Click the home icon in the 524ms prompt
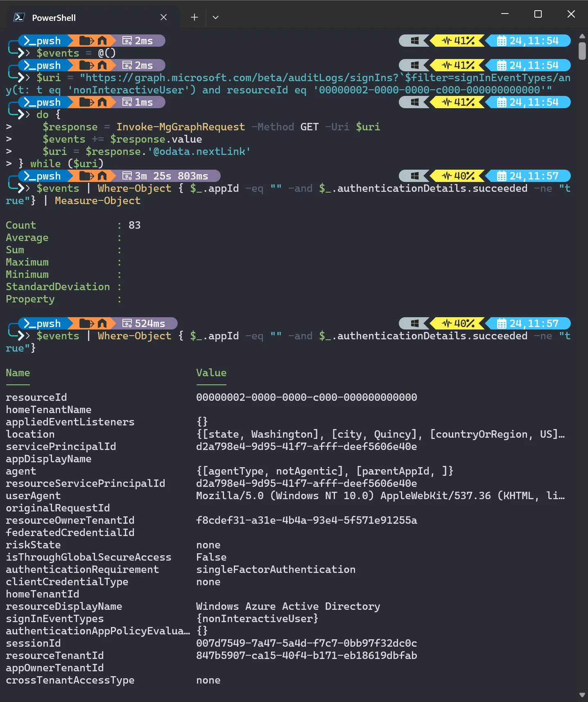The height and width of the screenshot is (702, 588). click(102, 324)
